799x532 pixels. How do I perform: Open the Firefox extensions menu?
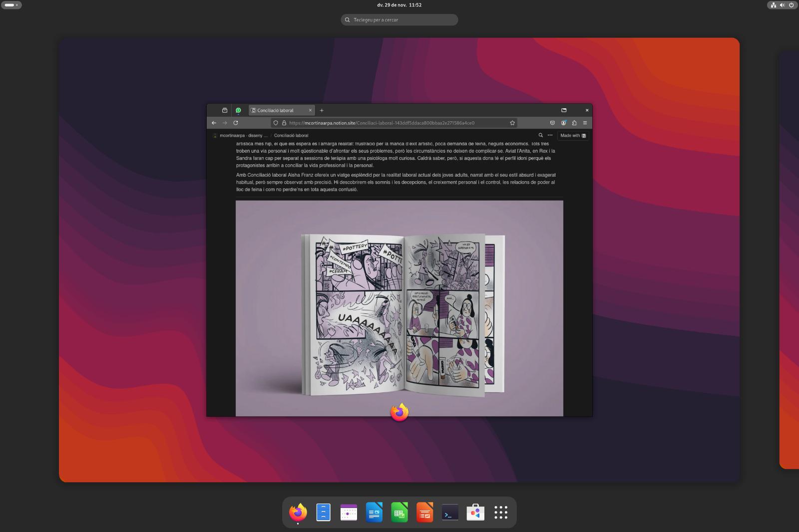coord(574,123)
